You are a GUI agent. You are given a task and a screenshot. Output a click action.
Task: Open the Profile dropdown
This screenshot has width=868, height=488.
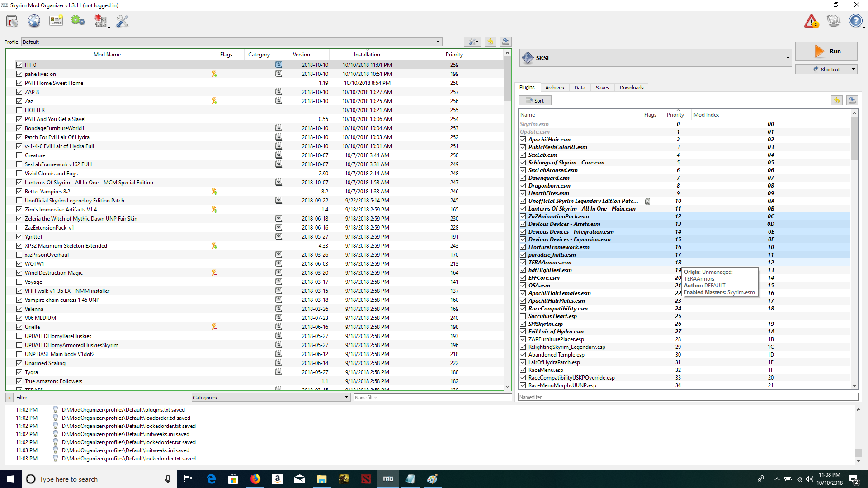(x=231, y=42)
